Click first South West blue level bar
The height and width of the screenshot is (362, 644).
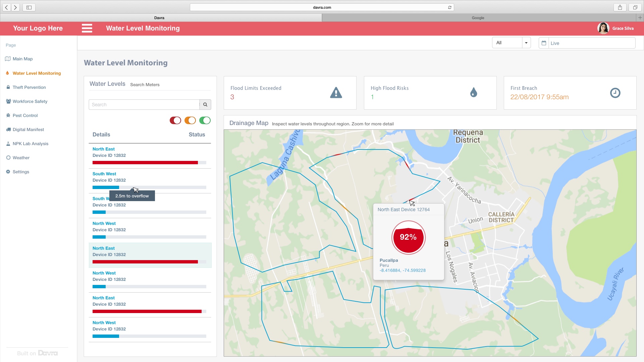pos(149,187)
